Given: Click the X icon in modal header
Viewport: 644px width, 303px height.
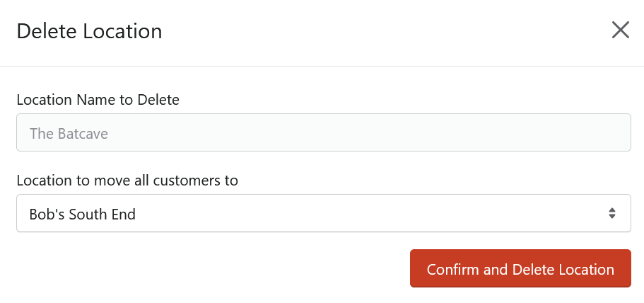Looking at the screenshot, I should 620,30.
